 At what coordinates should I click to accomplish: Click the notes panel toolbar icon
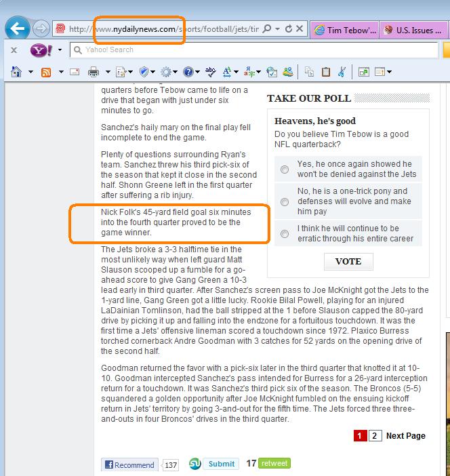pos(380,72)
